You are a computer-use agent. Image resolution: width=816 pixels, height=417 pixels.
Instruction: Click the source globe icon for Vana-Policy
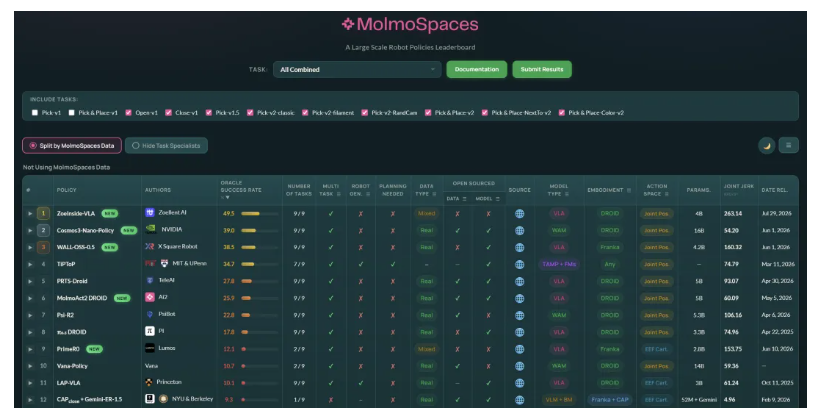coord(519,366)
